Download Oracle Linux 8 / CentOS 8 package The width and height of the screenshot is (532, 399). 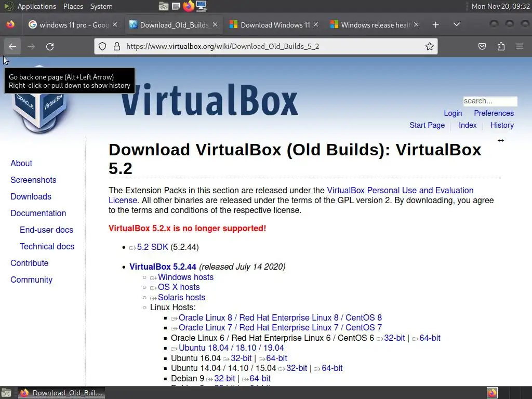point(280,317)
